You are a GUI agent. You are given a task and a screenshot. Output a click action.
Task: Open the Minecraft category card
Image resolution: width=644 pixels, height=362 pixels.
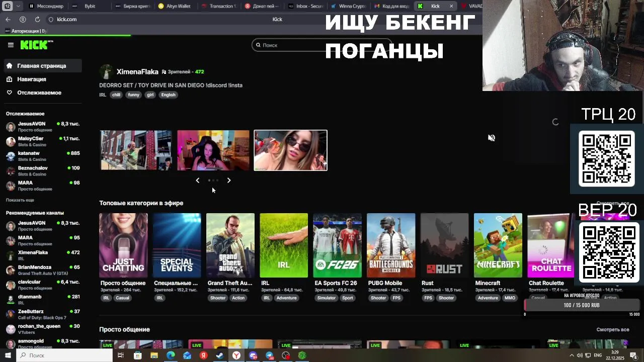point(498,245)
